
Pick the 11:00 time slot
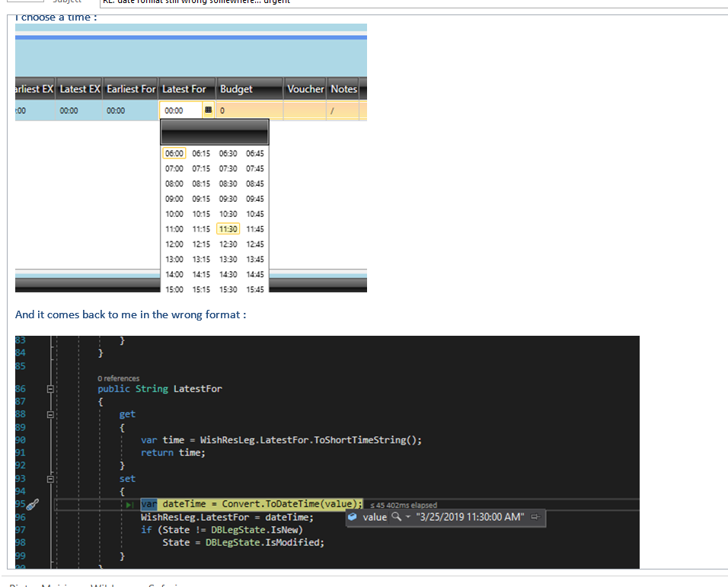point(174,228)
